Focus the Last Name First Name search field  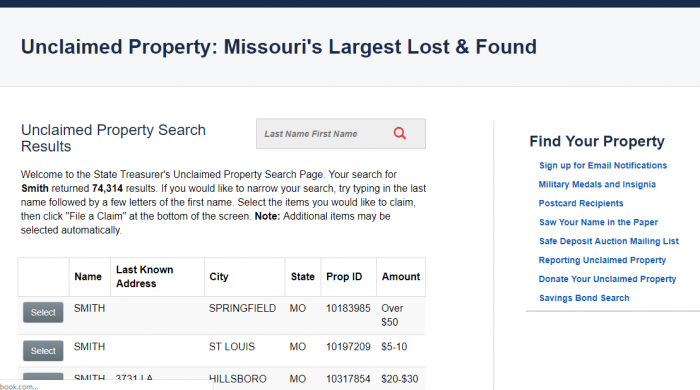tap(322, 134)
